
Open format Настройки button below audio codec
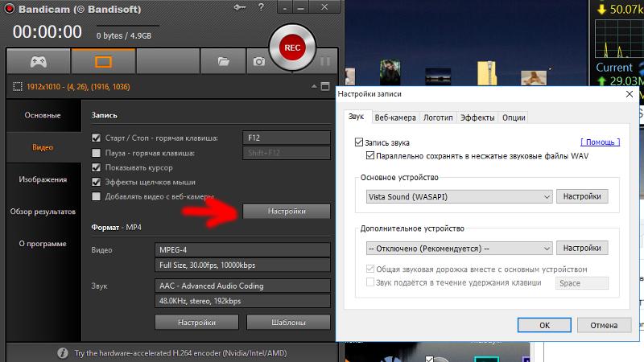[x=196, y=323]
